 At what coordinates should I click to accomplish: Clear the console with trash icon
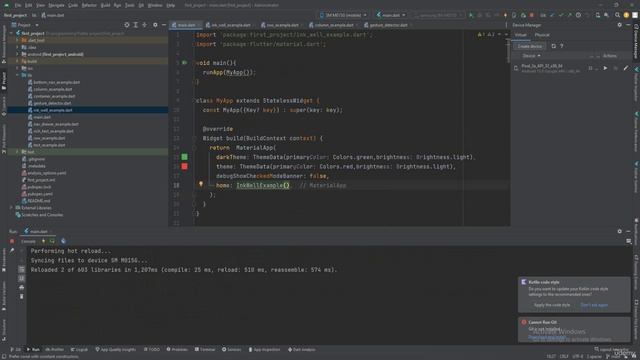click(x=22, y=296)
